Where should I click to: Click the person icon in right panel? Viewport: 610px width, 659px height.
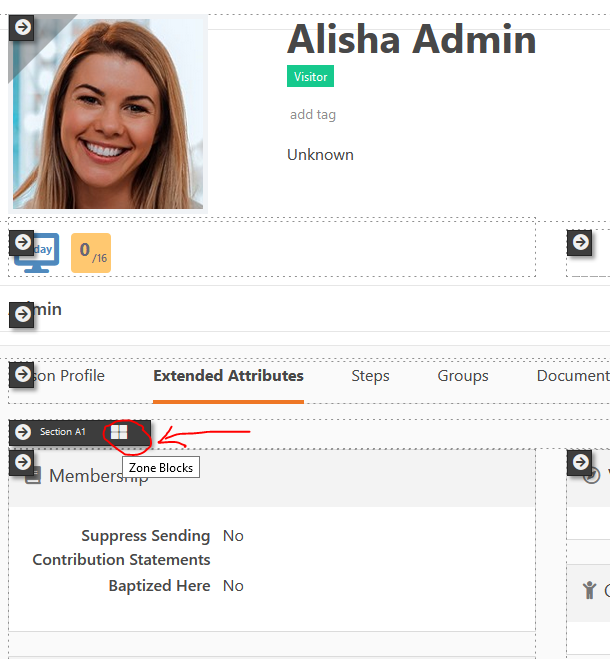589,590
